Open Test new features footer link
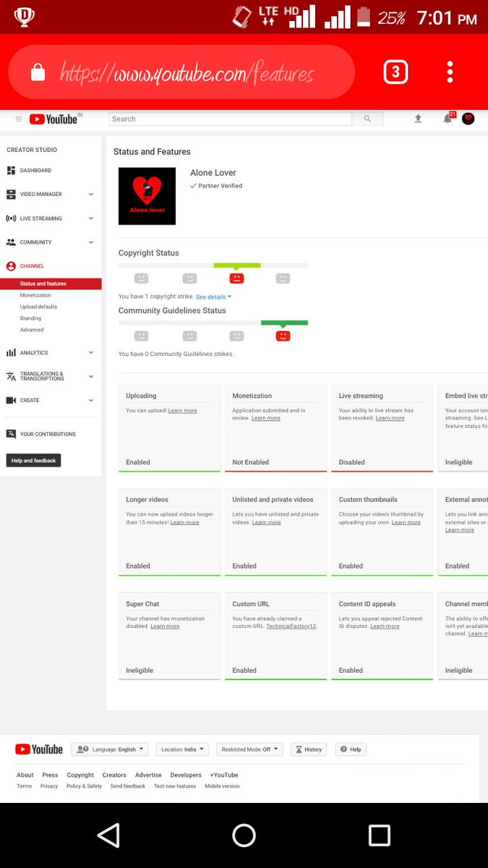Viewport: 488px width, 868px height. pyautogui.click(x=175, y=786)
